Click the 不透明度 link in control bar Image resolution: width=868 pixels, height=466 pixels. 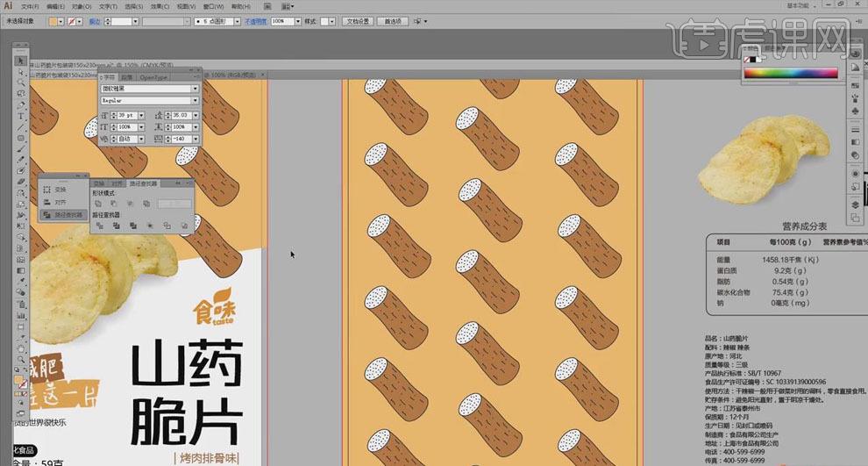click(x=256, y=21)
